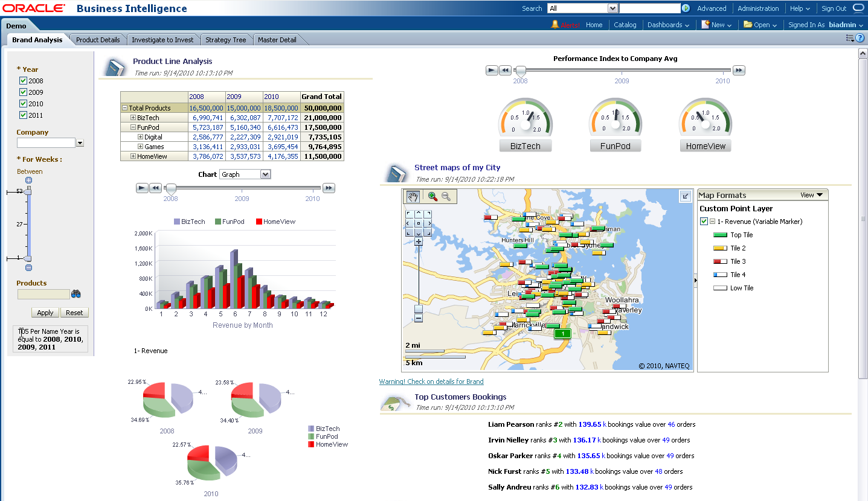Open the brand warning details link
The height and width of the screenshot is (501, 868).
point(431,381)
